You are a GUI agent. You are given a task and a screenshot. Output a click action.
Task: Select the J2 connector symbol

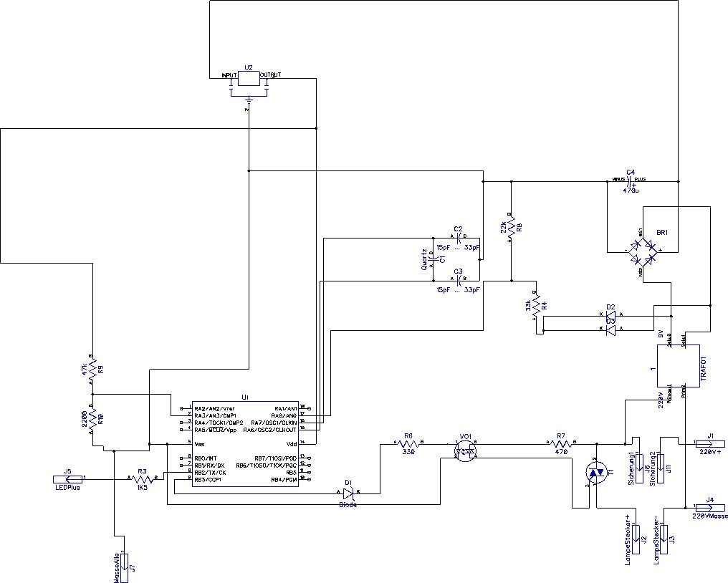tap(636, 539)
